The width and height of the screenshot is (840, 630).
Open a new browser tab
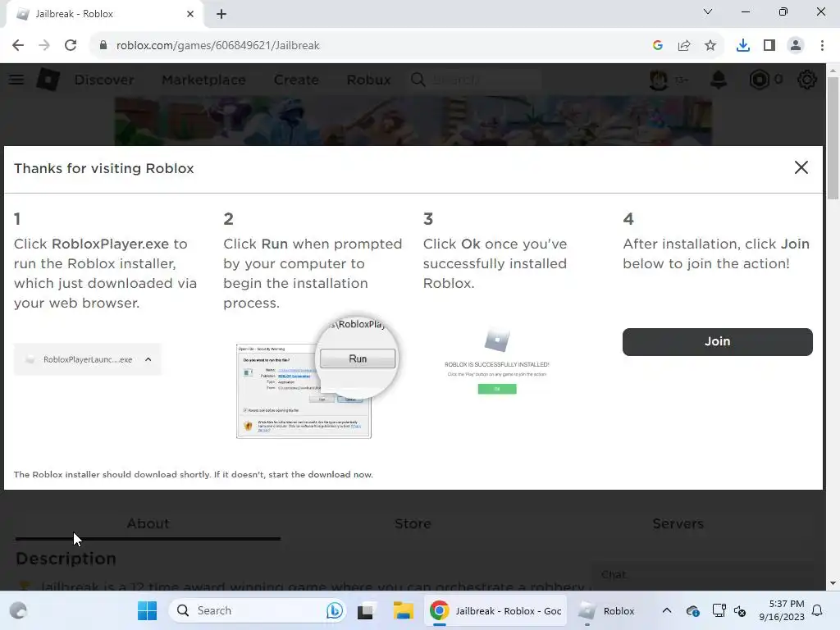221,14
